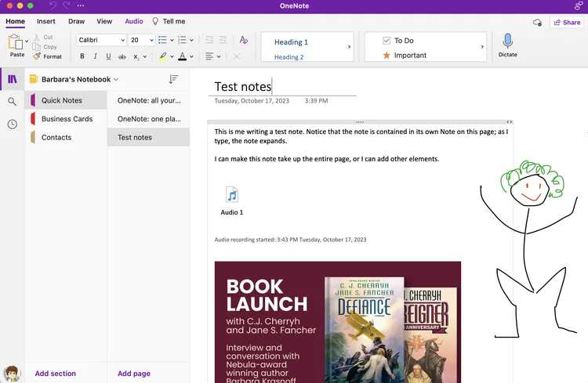
Task: Click the Search magnifier in the sidebar
Action: 12,102
